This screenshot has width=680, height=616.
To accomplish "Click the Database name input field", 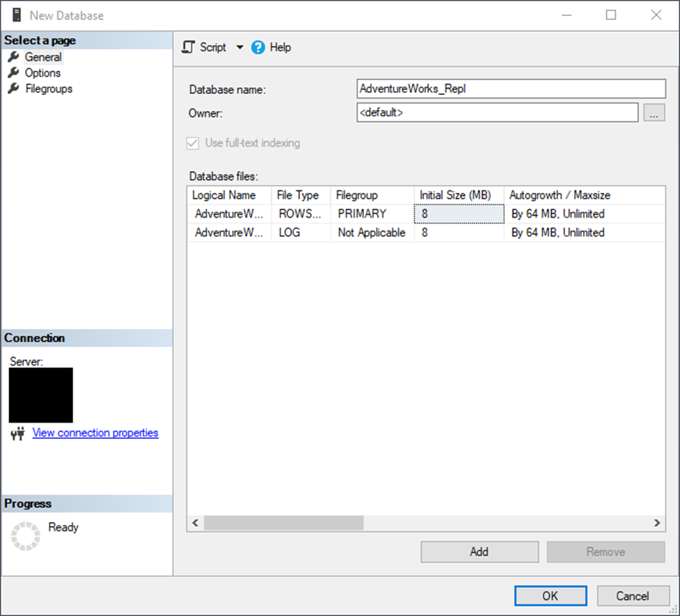I will (511, 89).
